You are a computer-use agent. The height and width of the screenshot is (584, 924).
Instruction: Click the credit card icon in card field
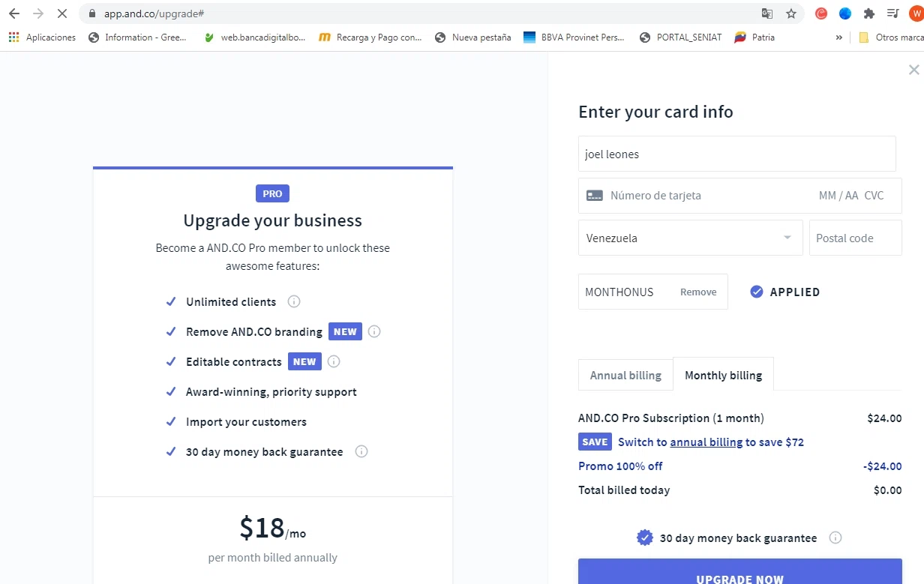(595, 196)
